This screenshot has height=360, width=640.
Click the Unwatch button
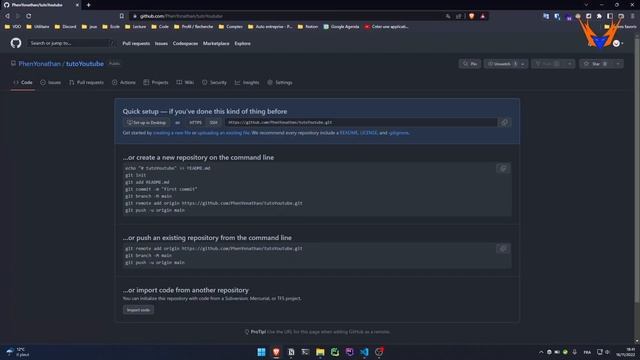[x=501, y=64]
